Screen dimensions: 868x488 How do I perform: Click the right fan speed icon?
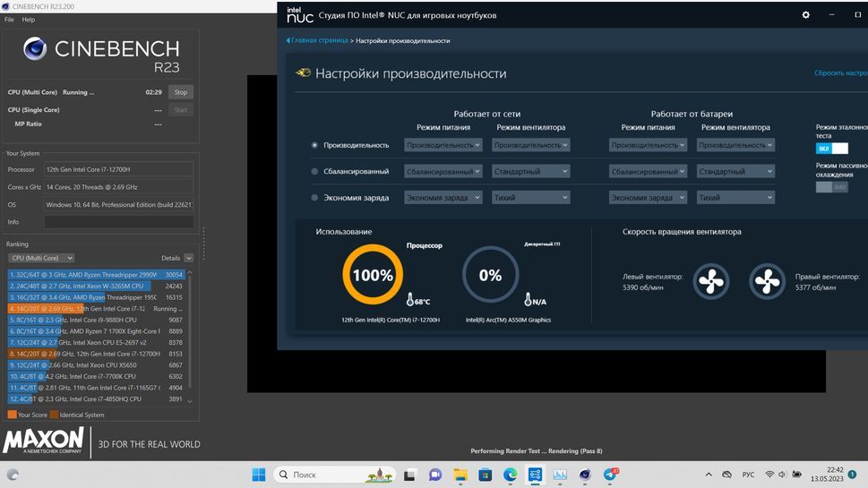[x=768, y=281]
